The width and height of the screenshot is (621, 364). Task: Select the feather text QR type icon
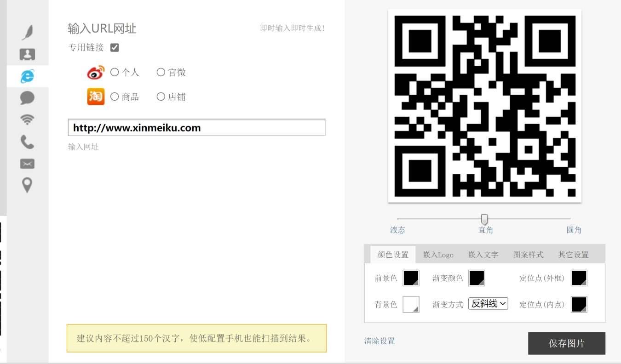click(x=28, y=33)
